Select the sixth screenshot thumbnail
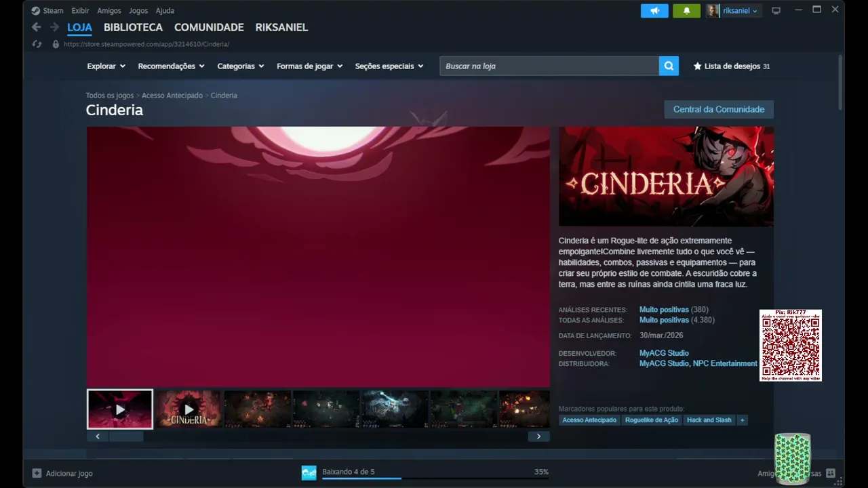 point(464,409)
